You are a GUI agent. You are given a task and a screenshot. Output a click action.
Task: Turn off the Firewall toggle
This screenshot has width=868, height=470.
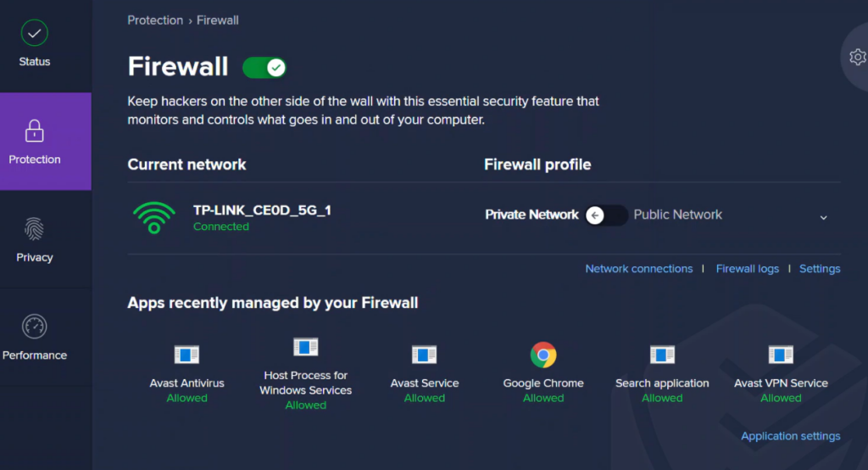[x=264, y=68]
